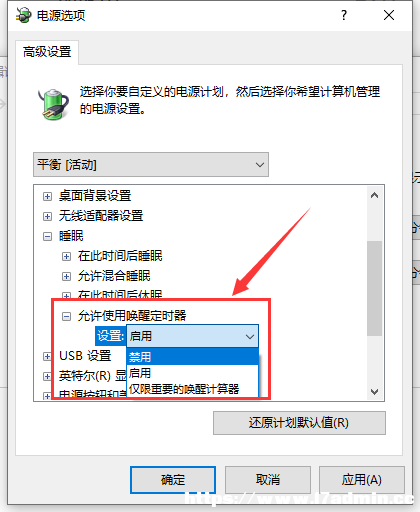This screenshot has width=420, height=512.
Task: Expand 在此时间后睡眠 node
Action: [66, 256]
